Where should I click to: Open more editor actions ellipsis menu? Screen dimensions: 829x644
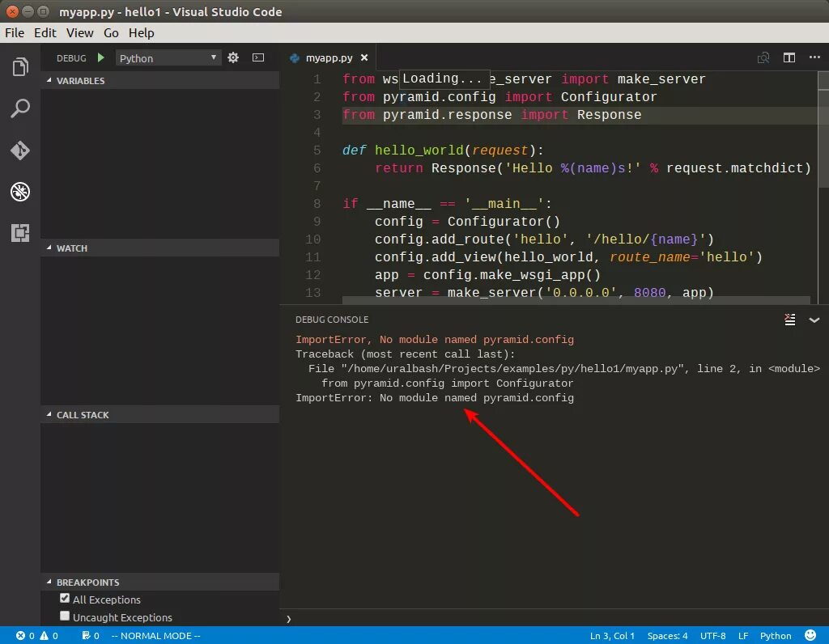tap(814, 57)
